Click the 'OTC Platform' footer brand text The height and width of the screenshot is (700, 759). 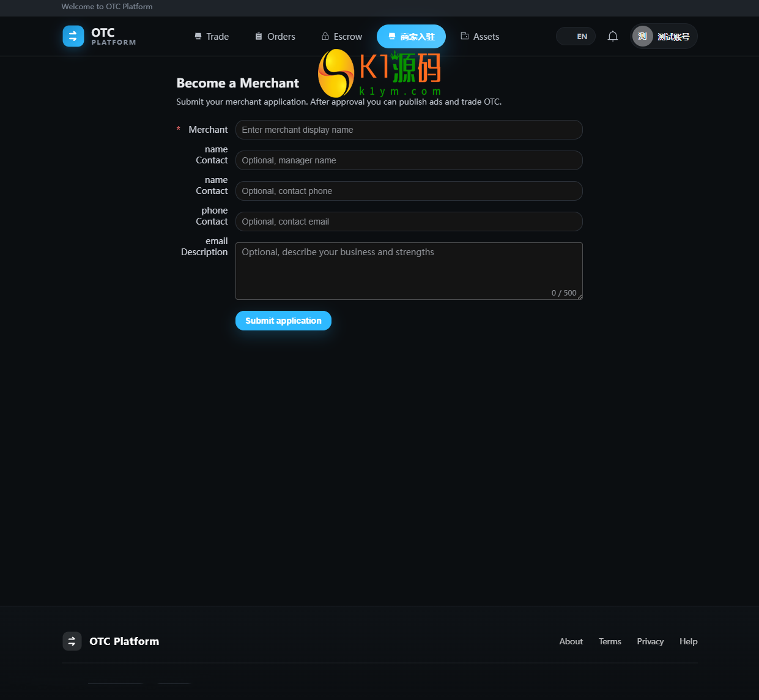124,641
